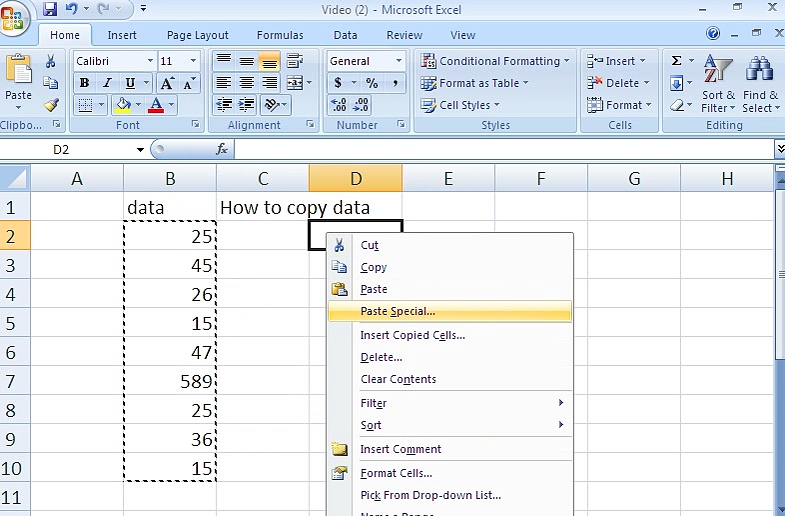The height and width of the screenshot is (516, 785).
Task: Click the ribbon Cut scissors icon
Action: coord(51,62)
